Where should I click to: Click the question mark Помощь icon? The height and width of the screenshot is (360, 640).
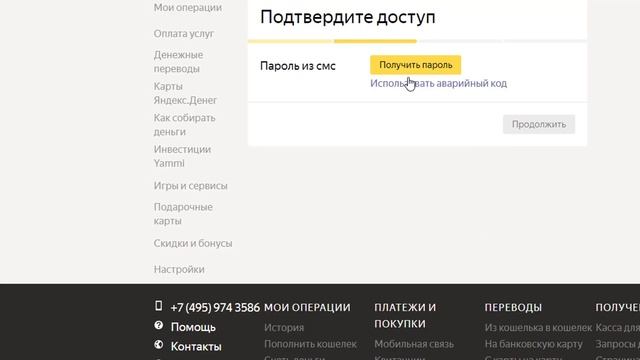[x=159, y=325]
